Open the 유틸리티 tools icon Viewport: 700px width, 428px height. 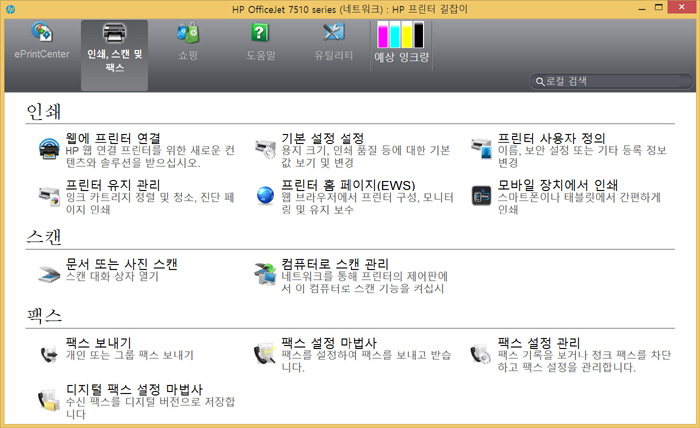click(x=333, y=33)
